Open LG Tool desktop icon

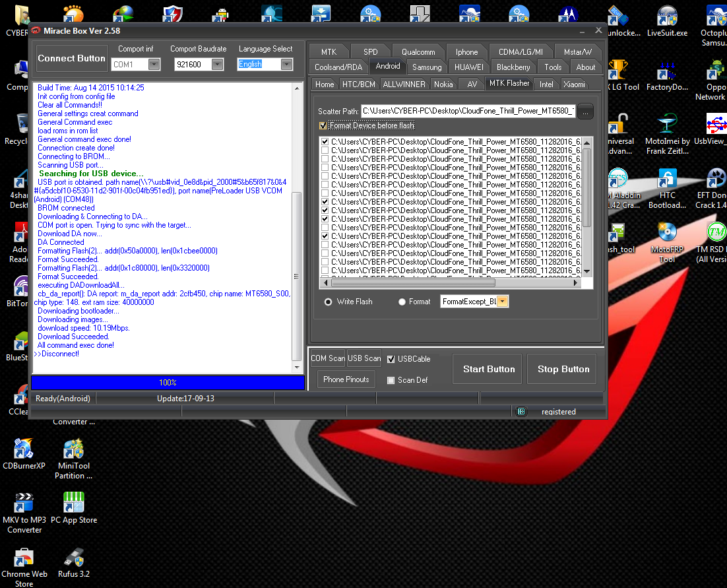coord(623,76)
